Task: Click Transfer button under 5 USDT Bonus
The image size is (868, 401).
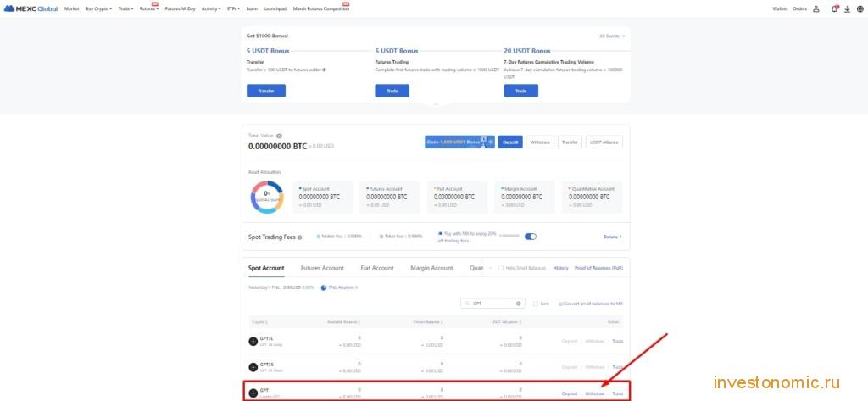Action: click(x=265, y=91)
